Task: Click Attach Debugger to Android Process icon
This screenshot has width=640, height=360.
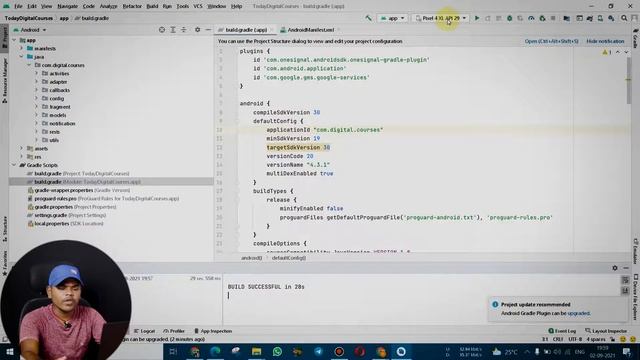Action: [x=542, y=18]
